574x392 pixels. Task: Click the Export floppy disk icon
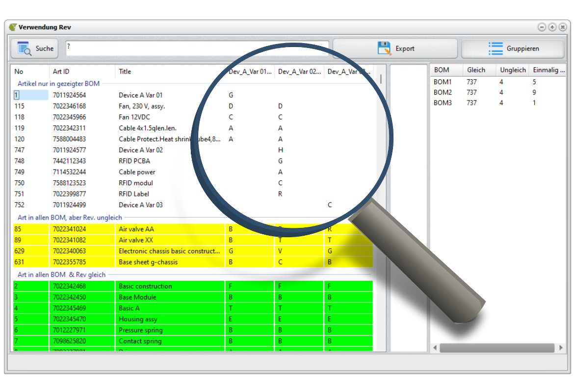click(x=384, y=48)
